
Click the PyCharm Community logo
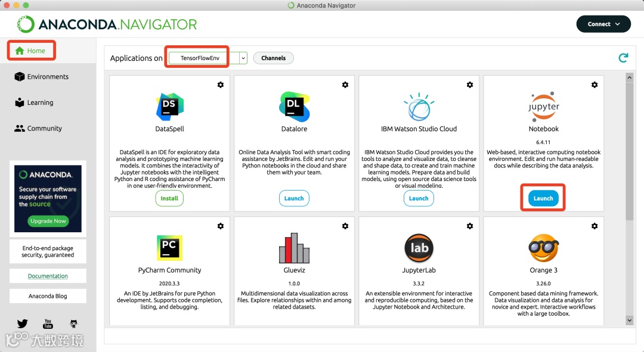(x=169, y=248)
